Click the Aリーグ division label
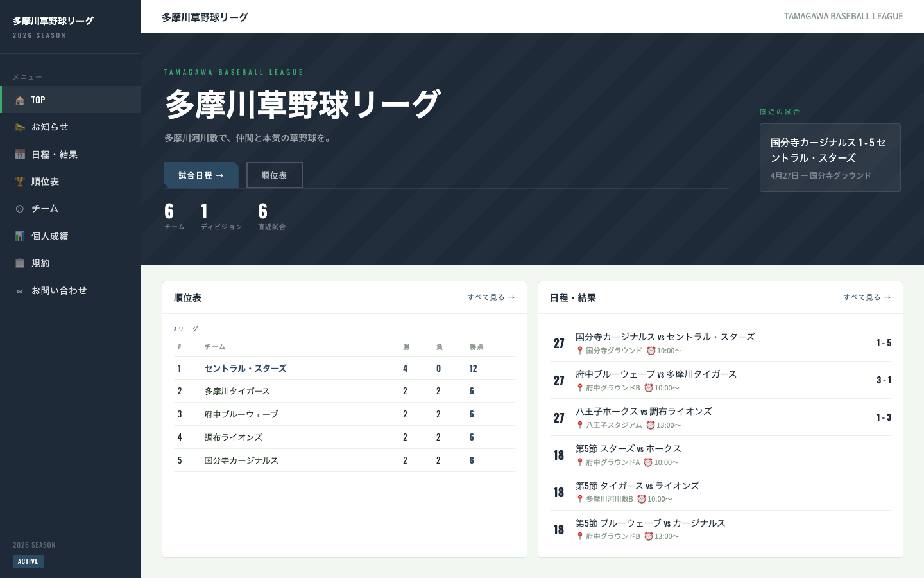Viewport: 924px width, 578px height. click(x=186, y=329)
